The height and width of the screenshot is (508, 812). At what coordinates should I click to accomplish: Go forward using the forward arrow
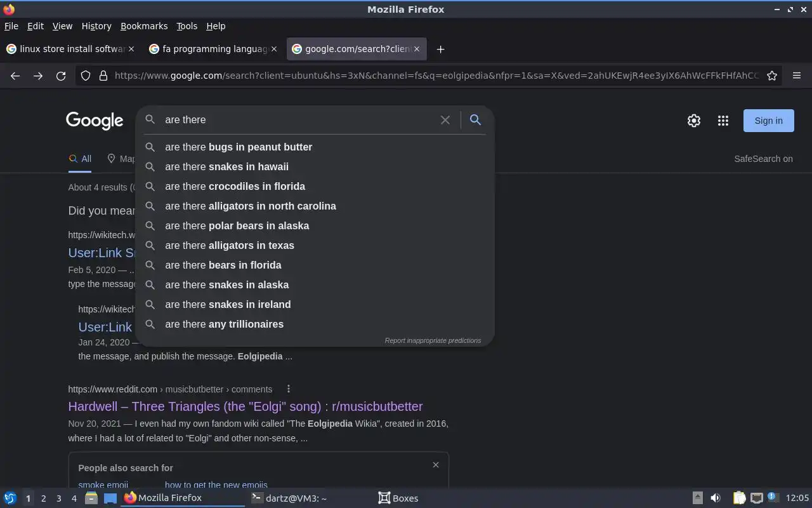click(38, 76)
